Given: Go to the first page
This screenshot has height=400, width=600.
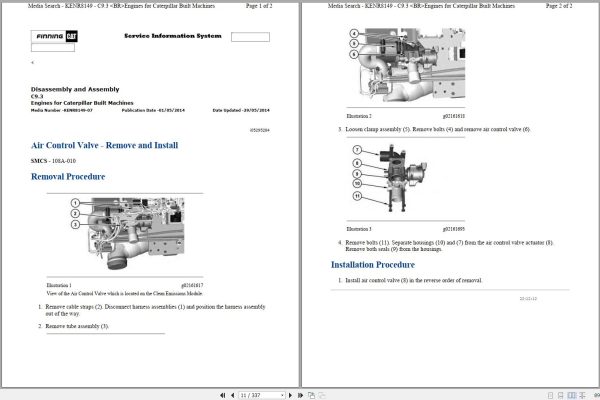Looking at the screenshot, I should pyautogui.click(x=223, y=395).
